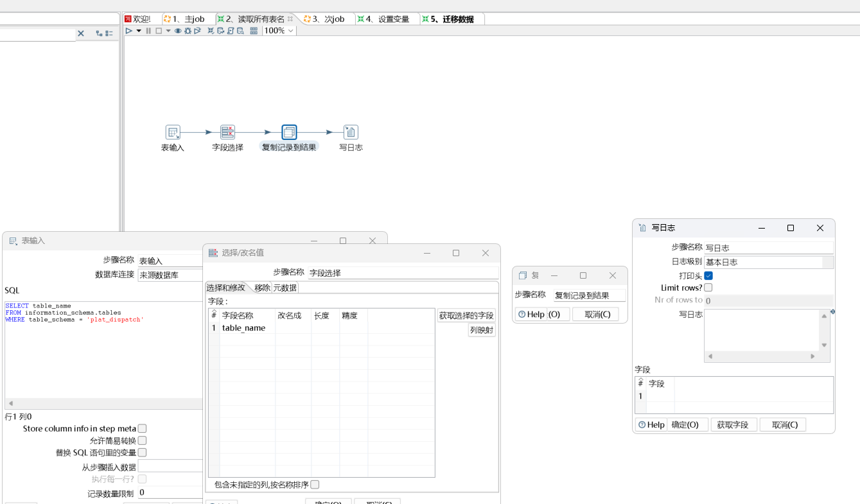The height and width of the screenshot is (504, 860).
Task: Click Help in the 写日志 dialog
Action: (x=651, y=425)
